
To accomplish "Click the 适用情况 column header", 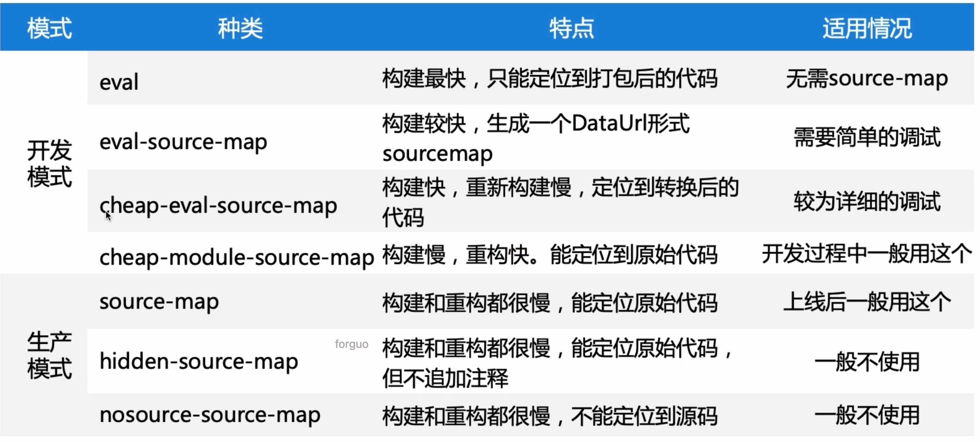I will [867, 28].
